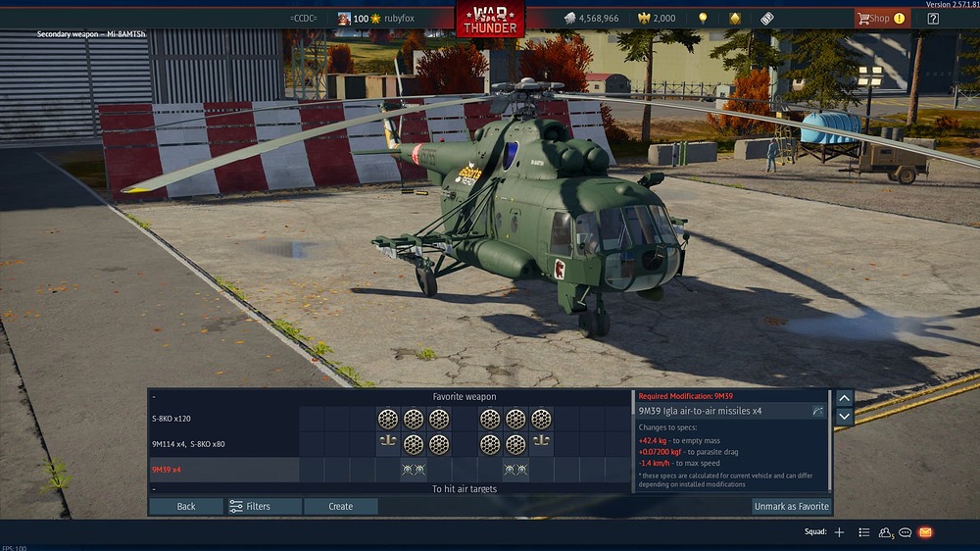Click the Silver Lions currency icon
Screen dimensions: 980x551
click(x=569, y=18)
